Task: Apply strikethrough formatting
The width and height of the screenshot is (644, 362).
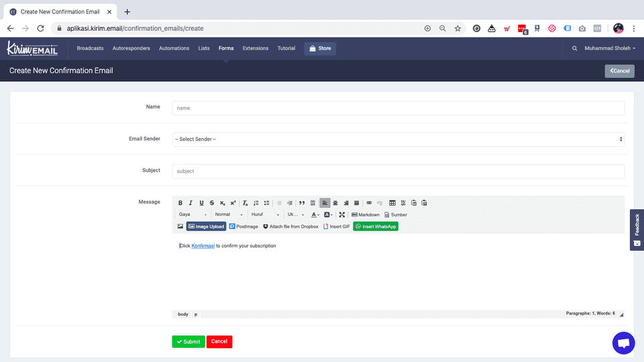Action: click(x=212, y=202)
